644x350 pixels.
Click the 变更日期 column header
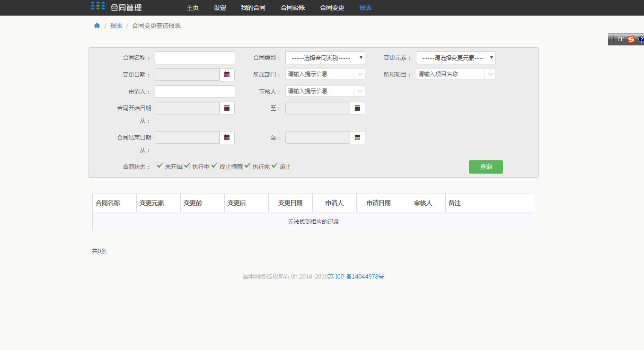(x=291, y=203)
